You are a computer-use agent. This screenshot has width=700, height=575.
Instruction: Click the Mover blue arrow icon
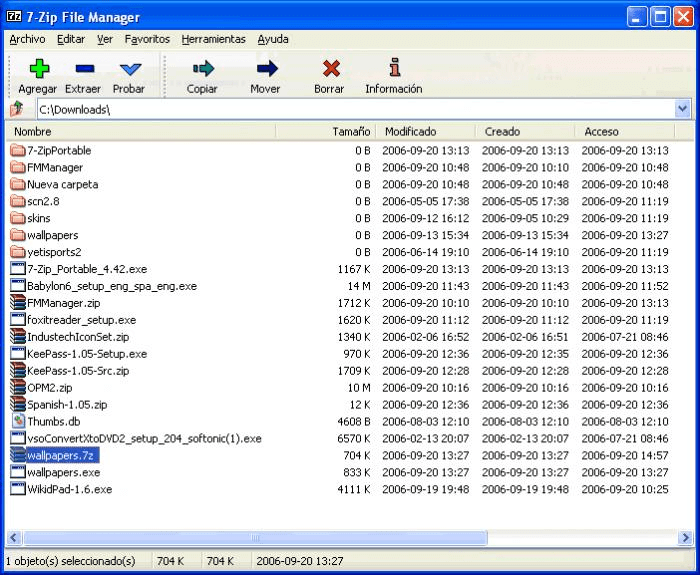click(x=265, y=69)
